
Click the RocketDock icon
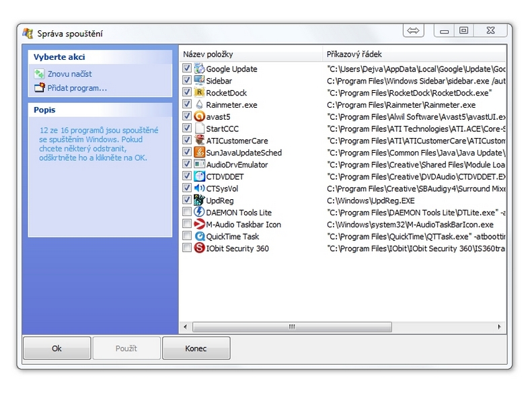pyautogui.click(x=199, y=93)
